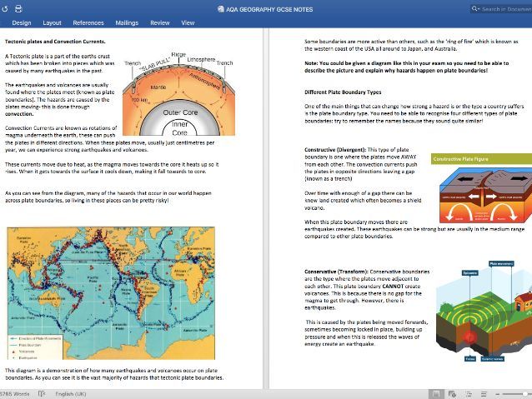Click the paragraph starting These currents move due
Screen dimensions: 532x399
112,167
